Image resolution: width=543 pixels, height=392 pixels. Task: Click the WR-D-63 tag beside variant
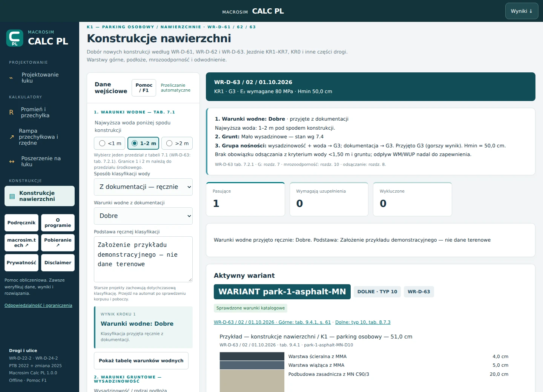tap(419, 292)
